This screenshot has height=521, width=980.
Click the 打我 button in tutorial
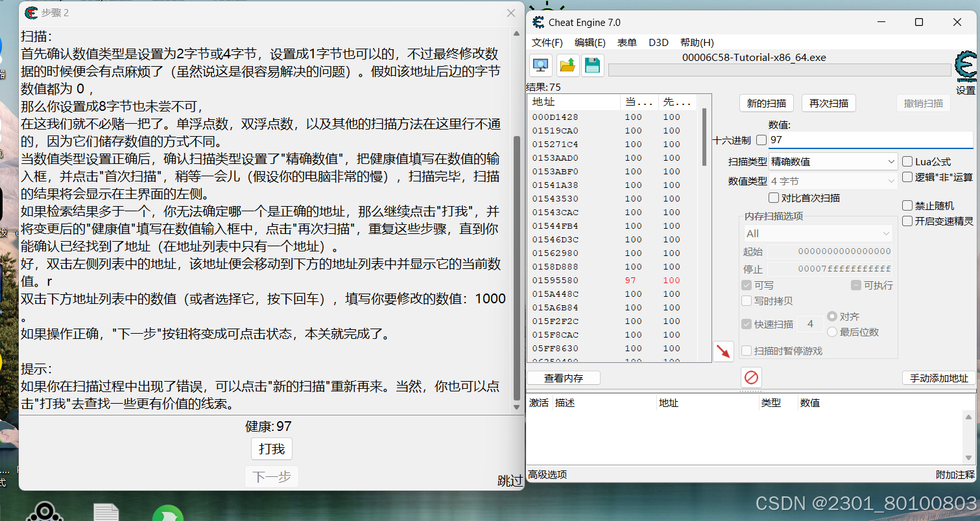(x=272, y=449)
